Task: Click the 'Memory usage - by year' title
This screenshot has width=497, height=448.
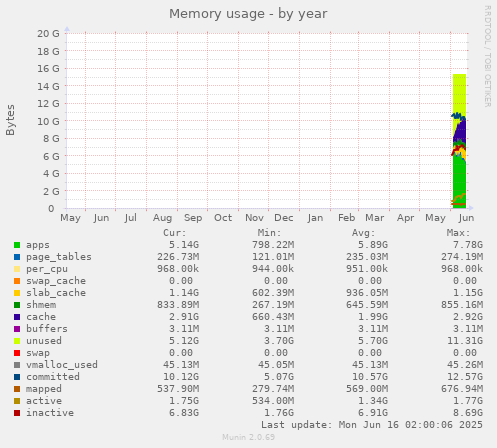Action: (248, 14)
